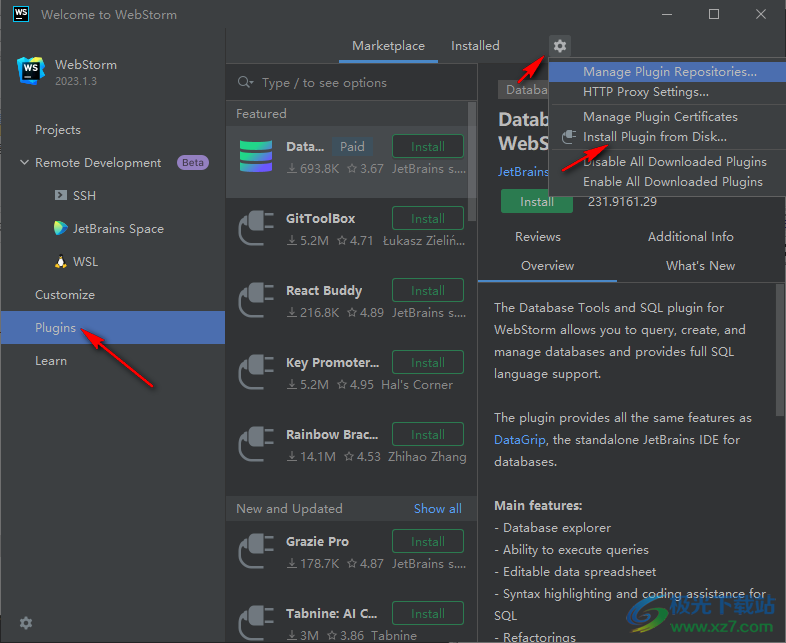786x643 pixels.
Task: Click the WSL penguin icon
Action: [61, 262]
